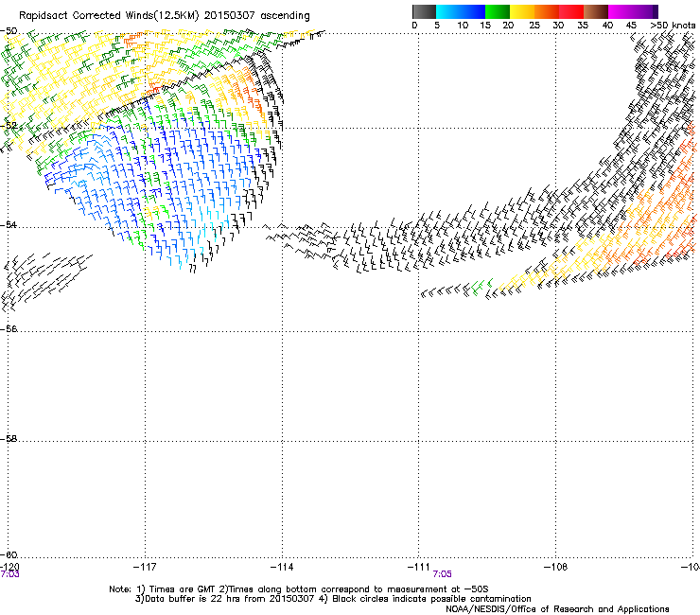Click the purple time stamp '7:05'
Screen dimensions: 700x615
click(x=442, y=574)
